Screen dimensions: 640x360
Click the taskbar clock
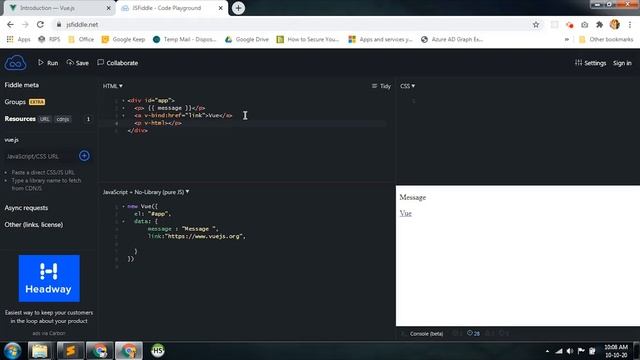click(616, 351)
